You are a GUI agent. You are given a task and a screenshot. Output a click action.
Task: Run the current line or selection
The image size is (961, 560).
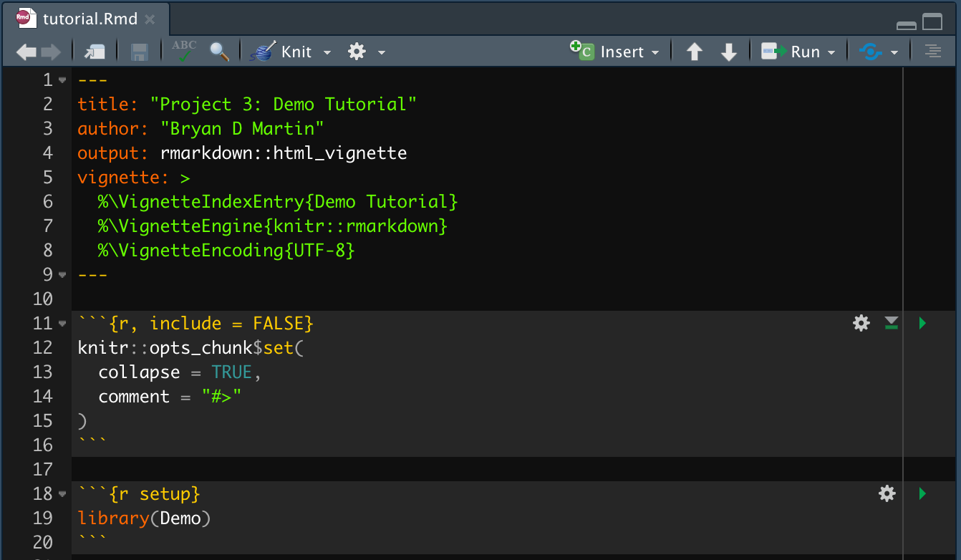pyautogui.click(x=790, y=52)
